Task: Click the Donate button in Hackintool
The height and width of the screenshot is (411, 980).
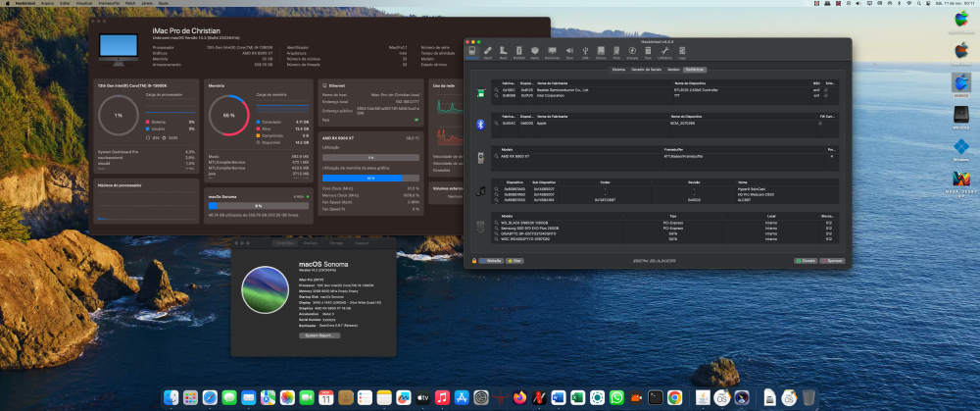Action: coord(806,260)
